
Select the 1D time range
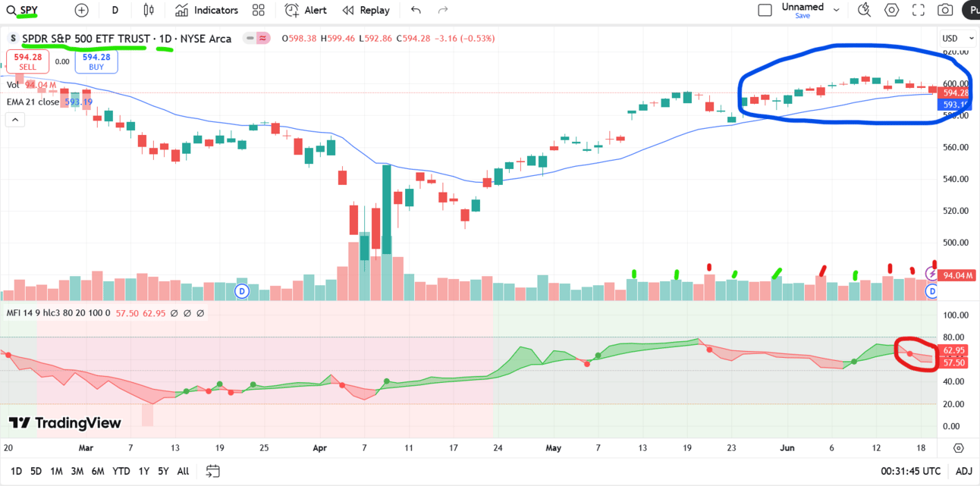click(16, 471)
